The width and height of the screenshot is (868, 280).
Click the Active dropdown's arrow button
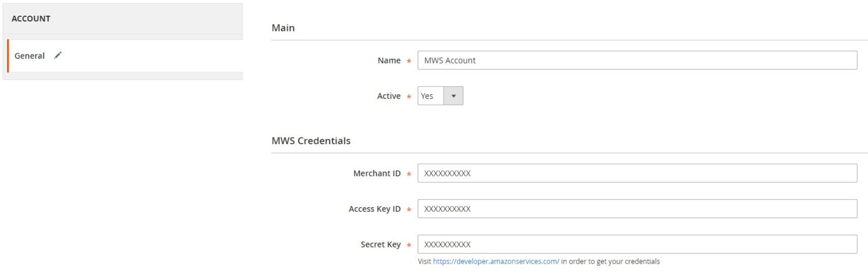click(453, 96)
